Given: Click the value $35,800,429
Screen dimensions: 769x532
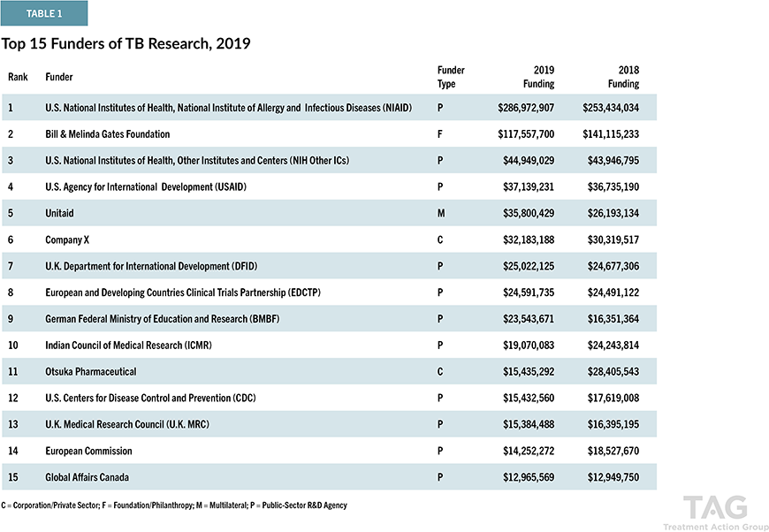Looking at the screenshot, I should click(529, 213).
